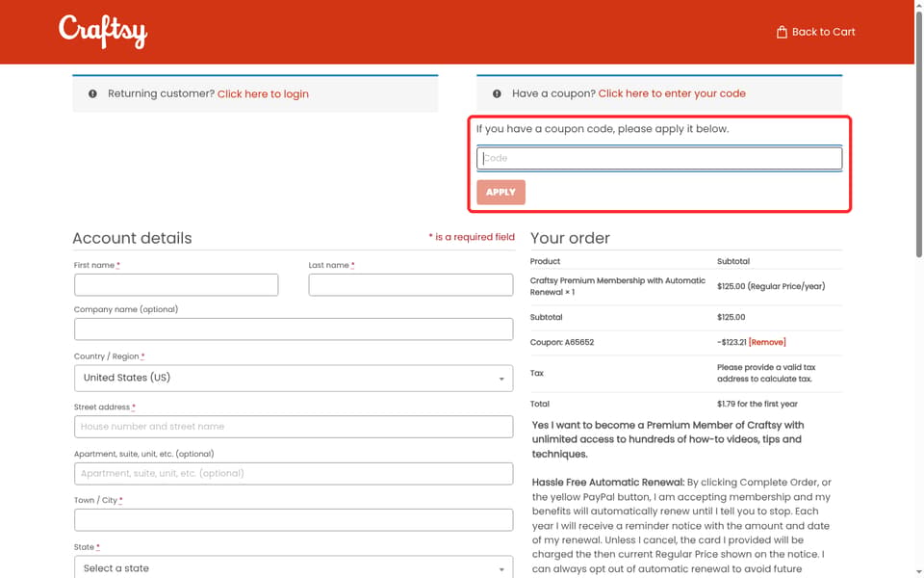Open 'Click here to enter your code' link
This screenshot has height=578, width=924.
point(672,93)
